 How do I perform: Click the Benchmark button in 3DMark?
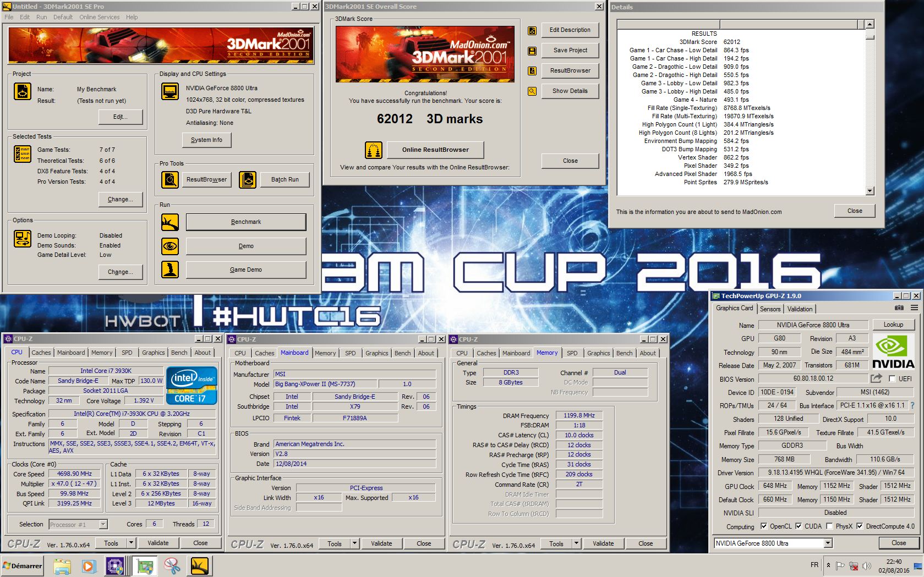[246, 222]
